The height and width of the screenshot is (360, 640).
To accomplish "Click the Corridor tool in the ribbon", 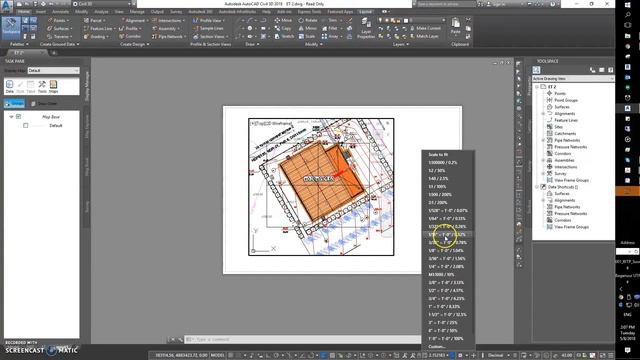I will (130, 37).
